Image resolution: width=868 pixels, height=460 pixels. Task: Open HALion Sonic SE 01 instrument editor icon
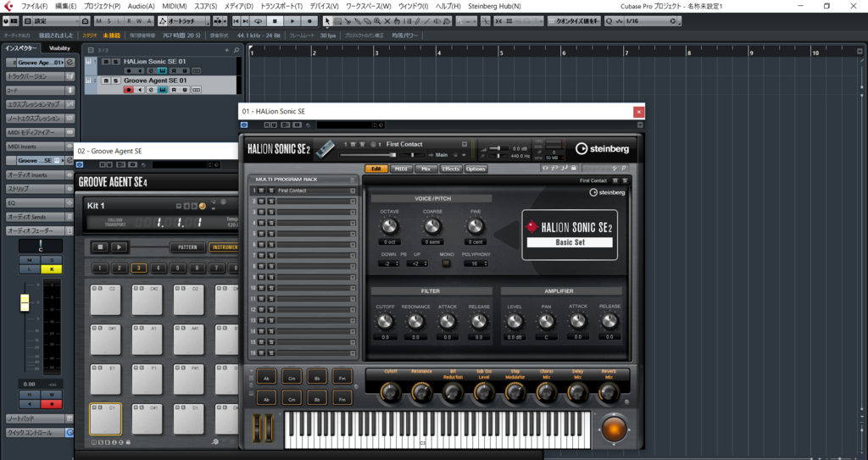tap(162, 71)
